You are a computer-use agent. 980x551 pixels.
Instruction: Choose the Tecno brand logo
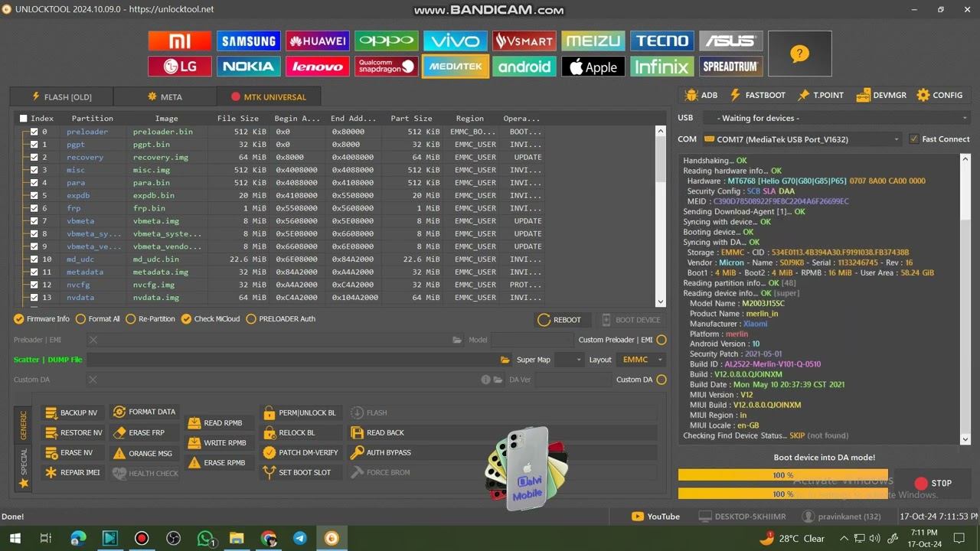(x=662, y=41)
